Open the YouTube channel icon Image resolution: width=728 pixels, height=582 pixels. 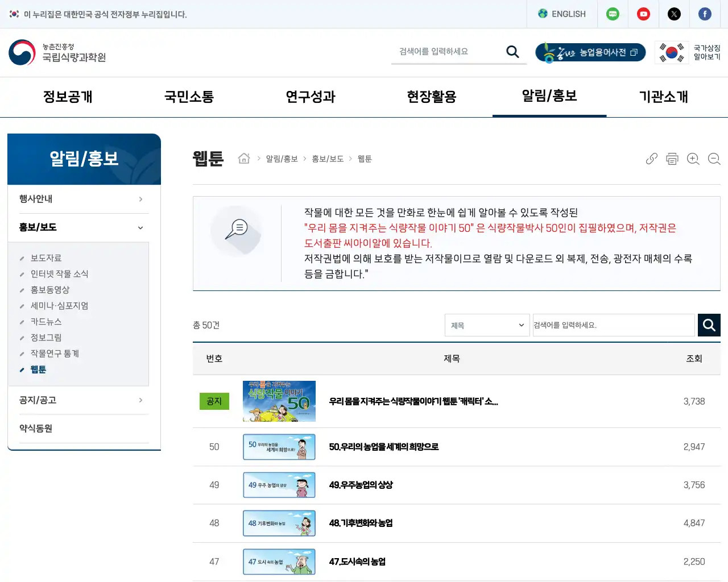pos(643,14)
